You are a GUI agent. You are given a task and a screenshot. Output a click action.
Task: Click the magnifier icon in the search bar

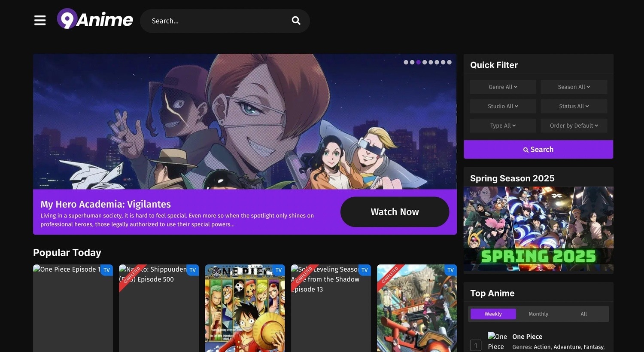point(296,21)
